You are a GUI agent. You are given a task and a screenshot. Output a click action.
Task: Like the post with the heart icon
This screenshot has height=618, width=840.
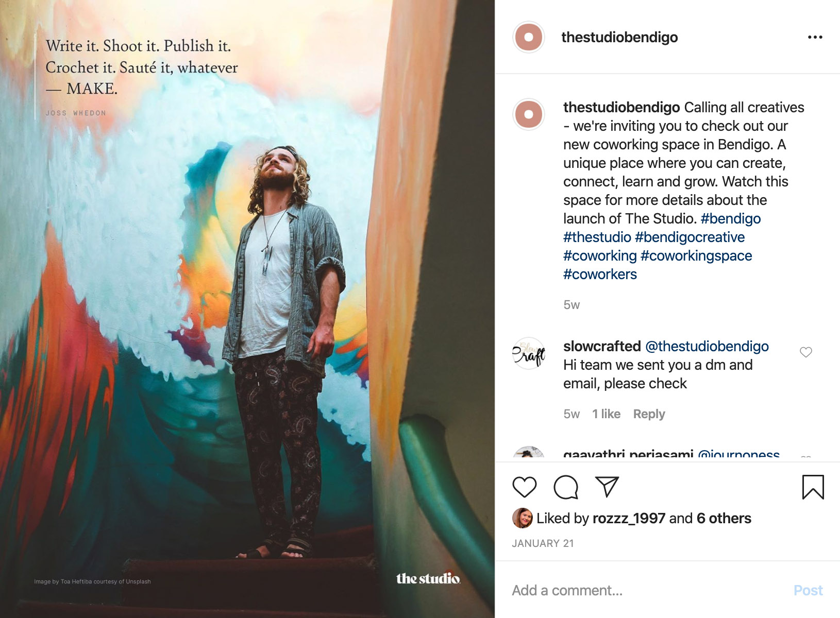pyautogui.click(x=525, y=487)
